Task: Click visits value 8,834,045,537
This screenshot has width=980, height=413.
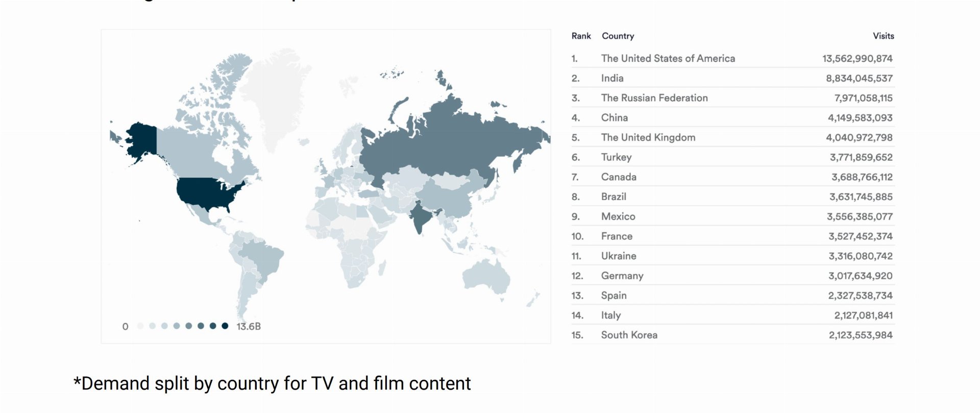Action: tap(860, 79)
